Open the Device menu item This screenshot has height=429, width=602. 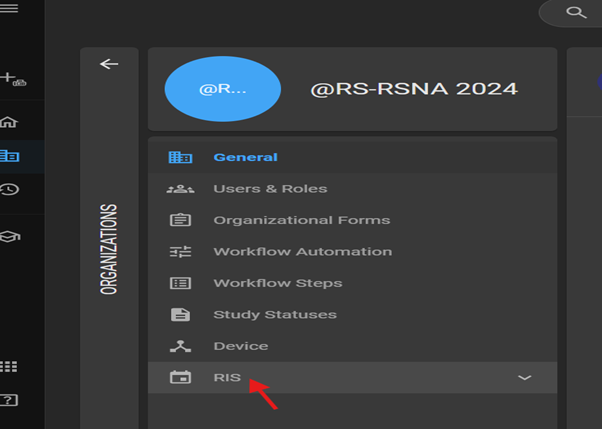tap(240, 346)
